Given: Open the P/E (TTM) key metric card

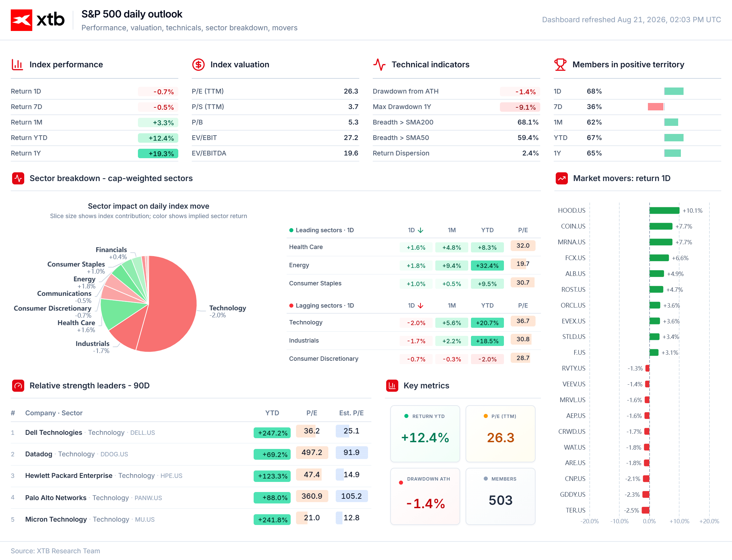Looking at the screenshot, I should [501, 434].
